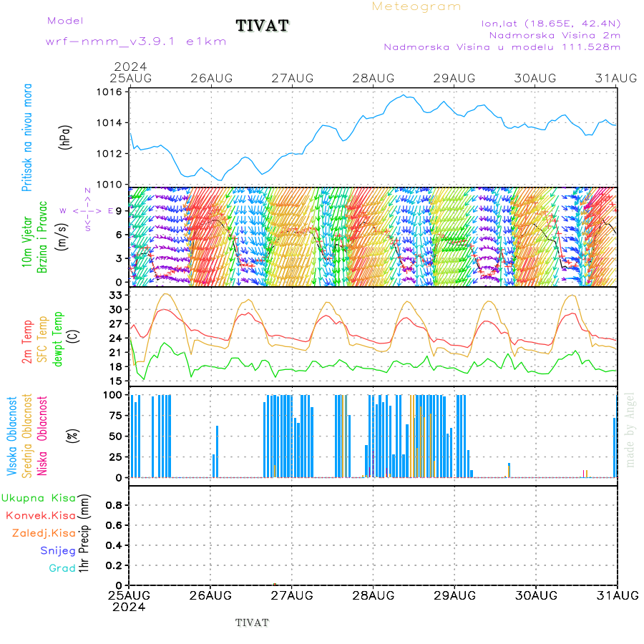Screen dimensions: 644x644
Task: Click temperature axis value "27"
Action: (x=115, y=324)
